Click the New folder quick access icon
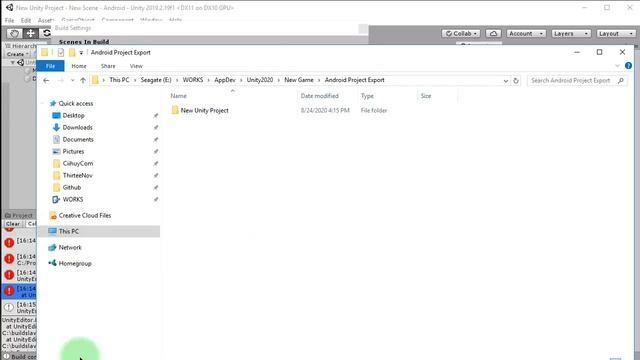The image size is (640, 360). [x=72, y=52]
